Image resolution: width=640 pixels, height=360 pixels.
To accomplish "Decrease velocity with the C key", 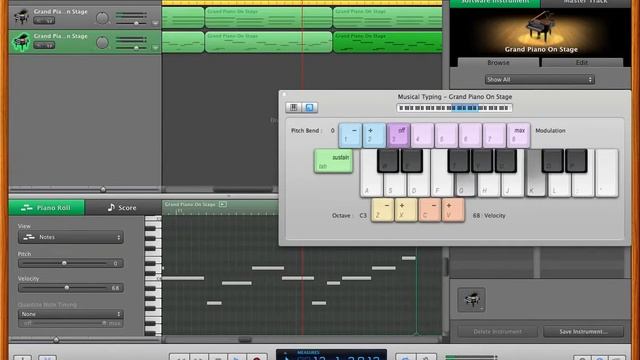I will [x=429, y=210].
